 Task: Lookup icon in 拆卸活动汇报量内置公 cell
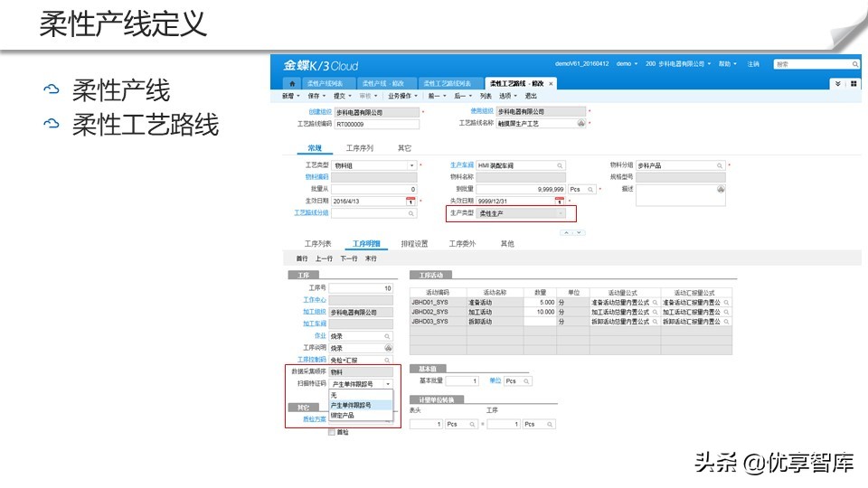(726, 322)
